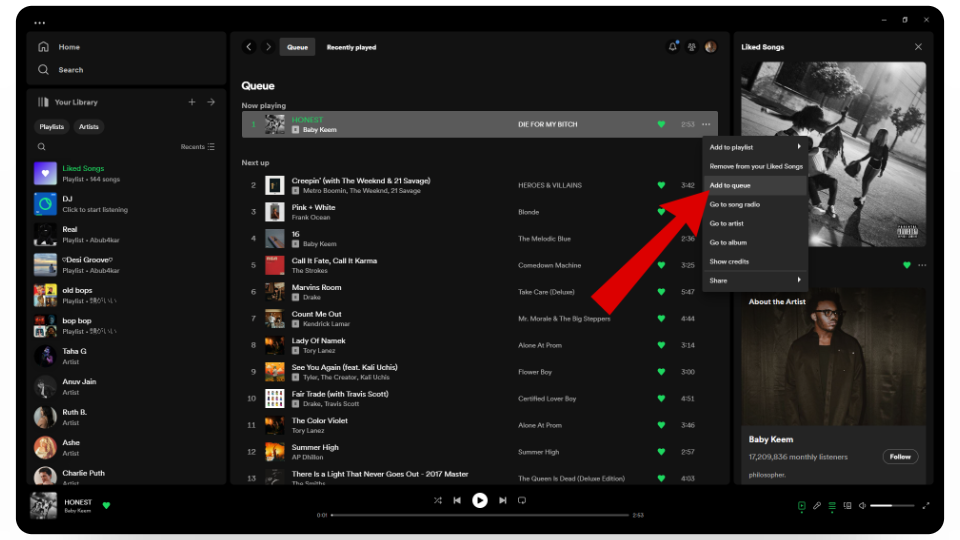This screenshot has height=540, width=960.
Task: Collapse Your Library with its icon
Action: pos(43,102)
